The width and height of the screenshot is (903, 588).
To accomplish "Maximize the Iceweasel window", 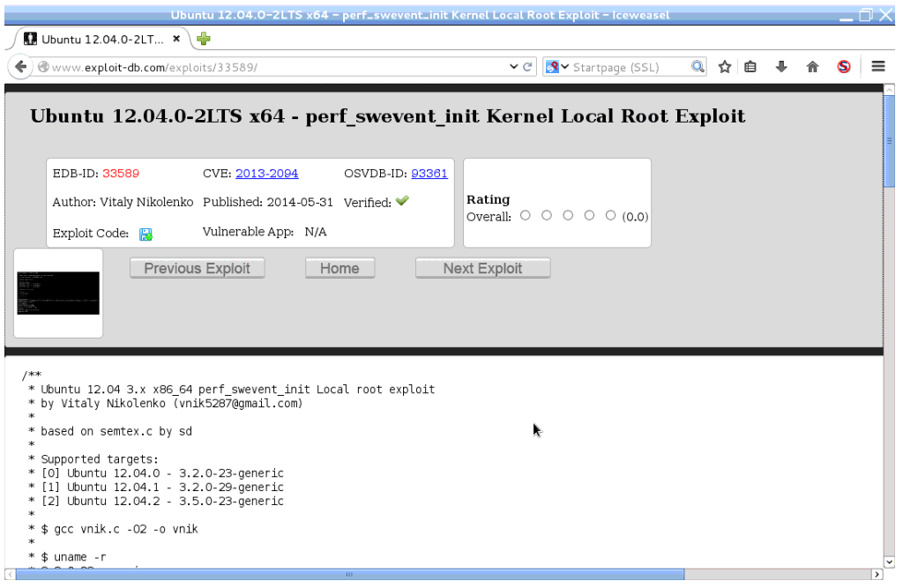I will pyautogui.click(x=866, y=15).
